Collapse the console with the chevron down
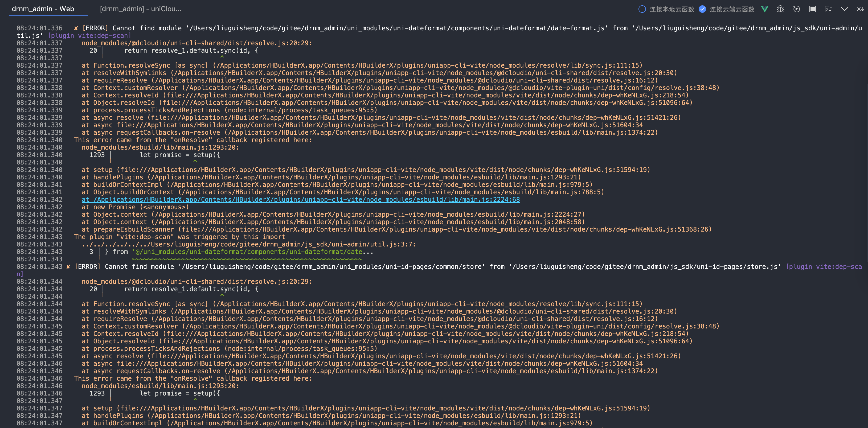868x428 pixels. [844, 9]
